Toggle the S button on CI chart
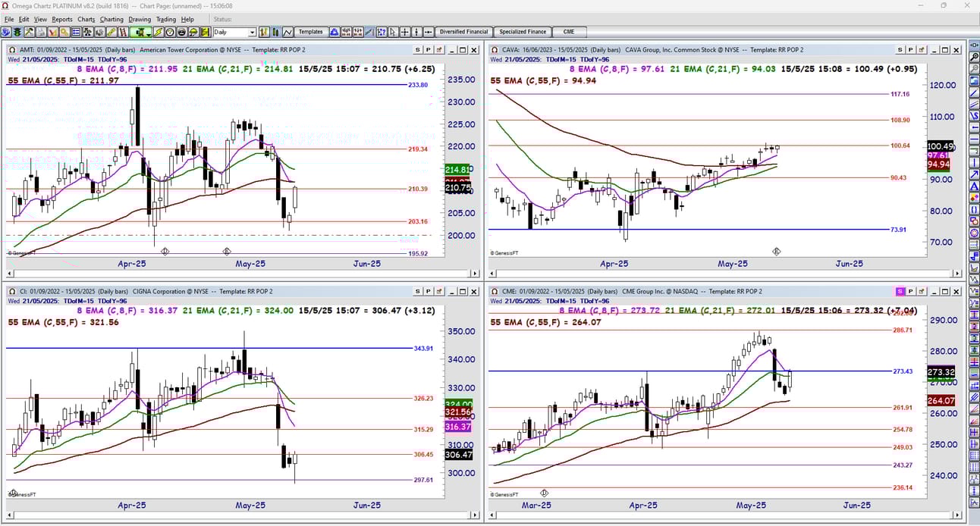This screenshot has width=980, height=526. pos(417,291)
